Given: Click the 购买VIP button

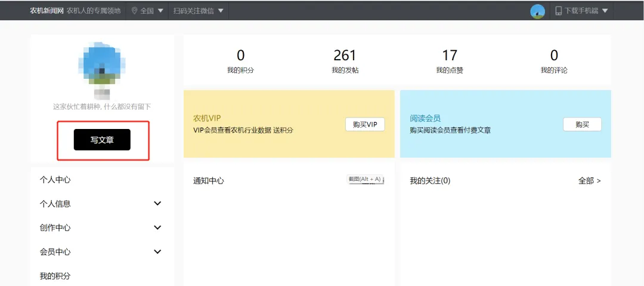Looking at the screenshot, I should pos(365,124).
